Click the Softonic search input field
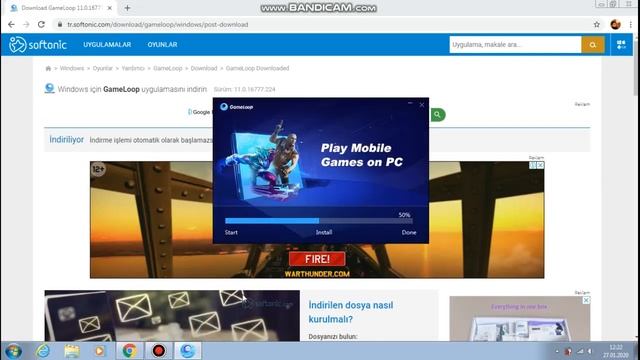The image size is (640, 360). (516, 44)
